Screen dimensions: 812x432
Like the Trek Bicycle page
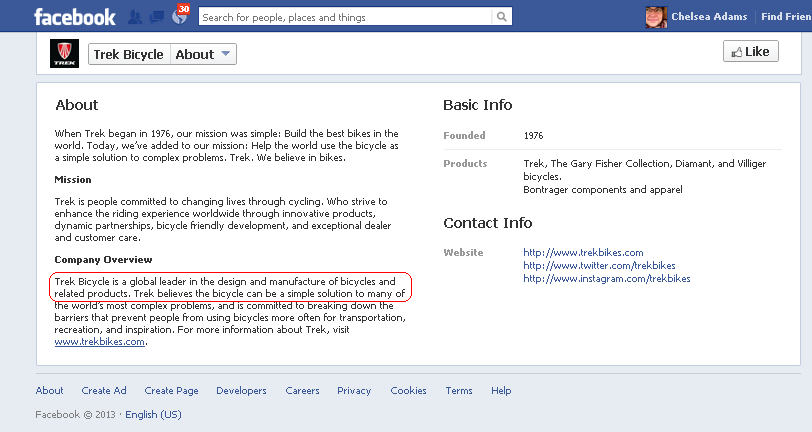coord(750,51)
